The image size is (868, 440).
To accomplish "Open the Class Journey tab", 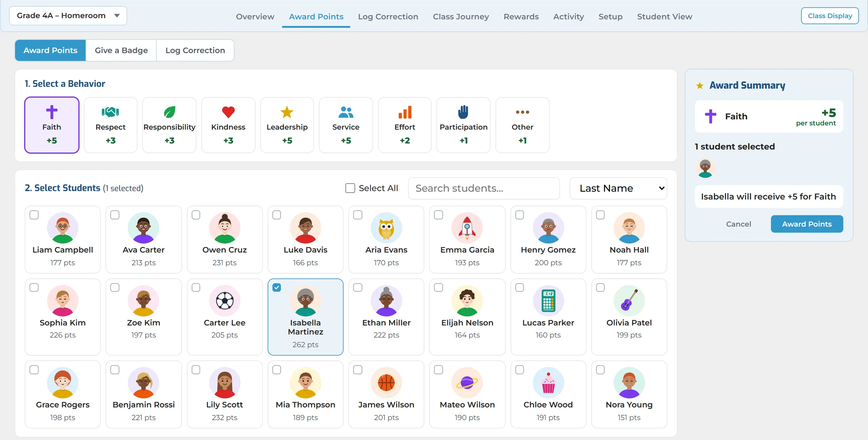I will pos(461,17).
